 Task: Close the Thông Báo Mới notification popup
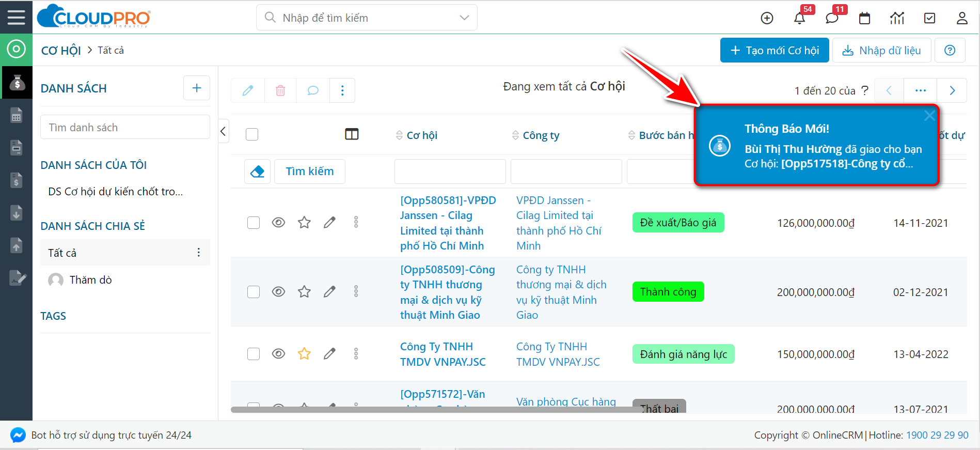tap(929, 116)
